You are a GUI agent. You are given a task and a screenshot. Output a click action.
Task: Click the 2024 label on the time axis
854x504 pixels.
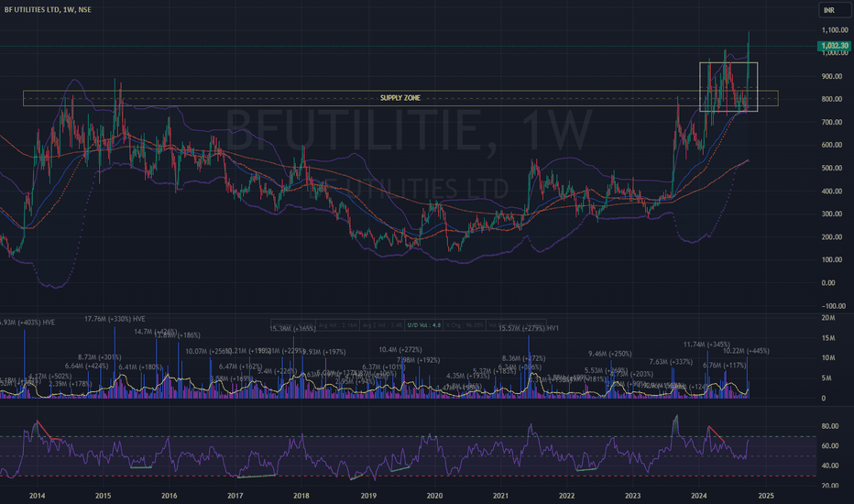[x=699, y=496]
